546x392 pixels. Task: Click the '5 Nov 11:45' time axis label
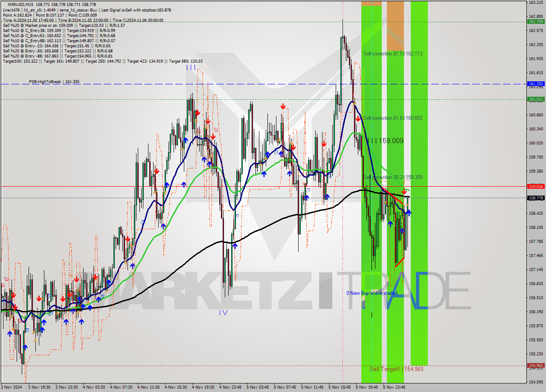tap(312, 387)
